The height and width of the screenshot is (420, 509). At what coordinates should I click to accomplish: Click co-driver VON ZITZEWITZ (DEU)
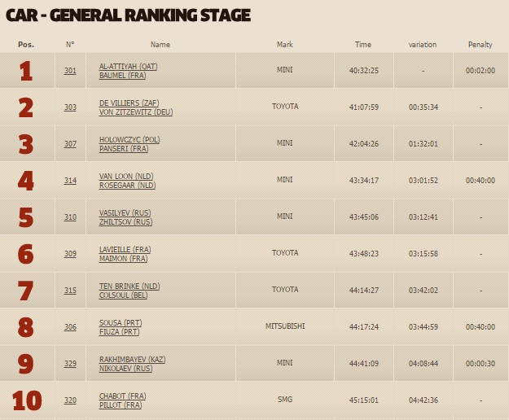click(x=136, y=112)
